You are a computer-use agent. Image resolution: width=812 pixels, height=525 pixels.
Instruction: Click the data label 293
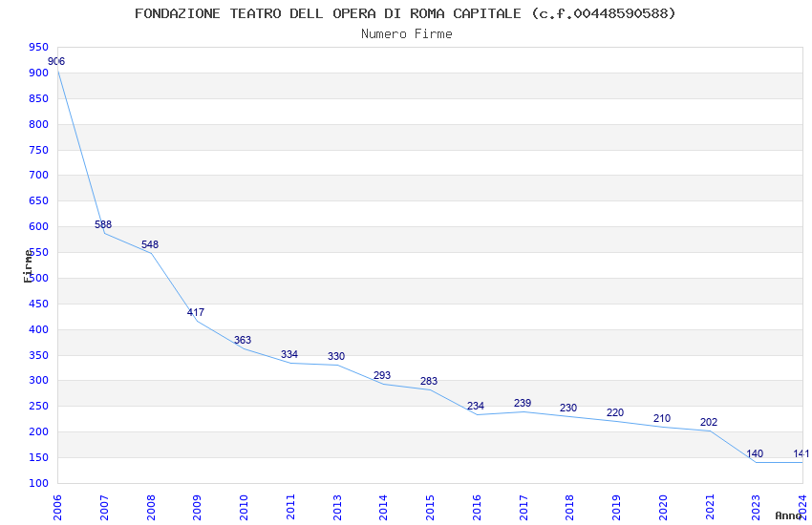pos(382,375)
